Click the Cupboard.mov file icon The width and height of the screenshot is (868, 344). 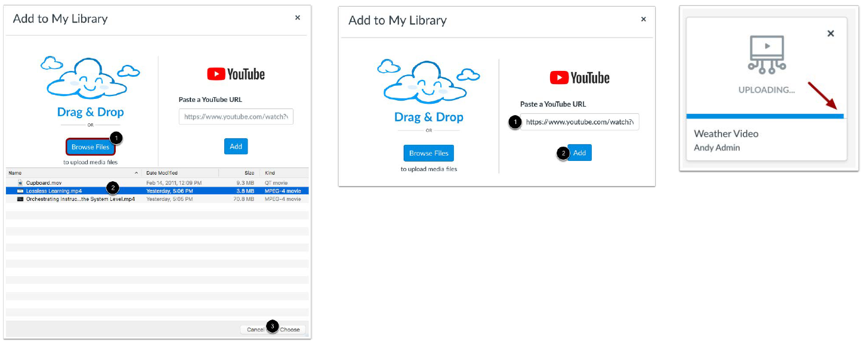20,183
